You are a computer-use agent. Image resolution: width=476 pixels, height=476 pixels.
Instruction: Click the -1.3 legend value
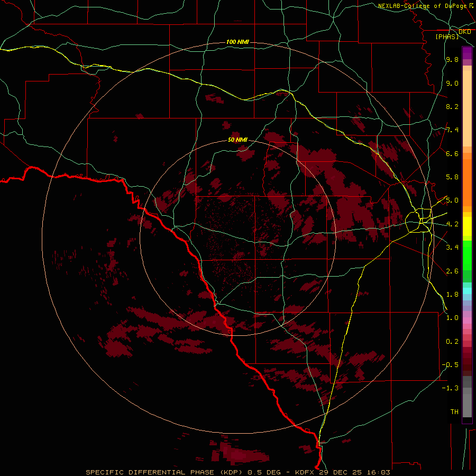point(450,388)
